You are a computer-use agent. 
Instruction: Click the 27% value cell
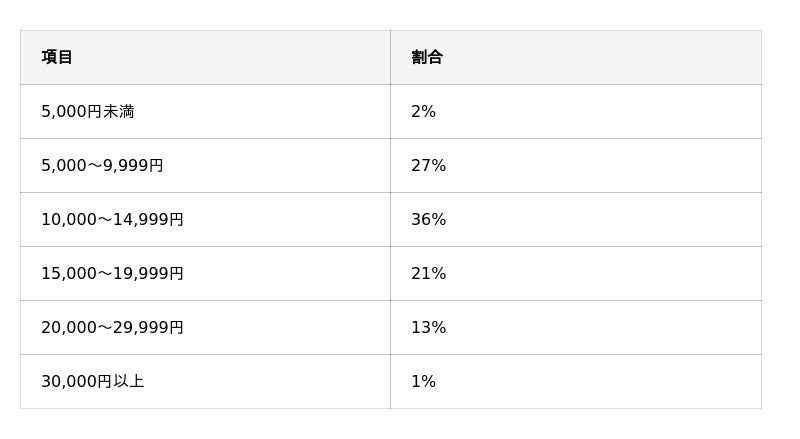tap(576, 165)
